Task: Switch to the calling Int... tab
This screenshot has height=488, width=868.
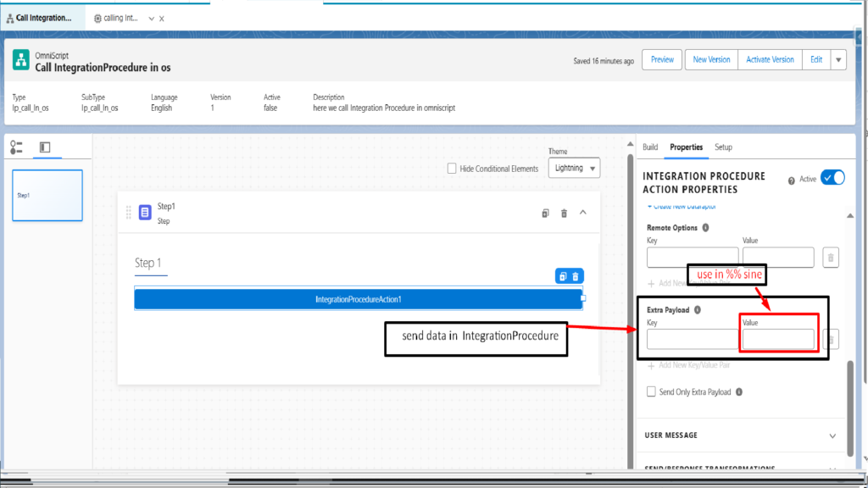Action: pyautogui.click(x=115, y=19)
